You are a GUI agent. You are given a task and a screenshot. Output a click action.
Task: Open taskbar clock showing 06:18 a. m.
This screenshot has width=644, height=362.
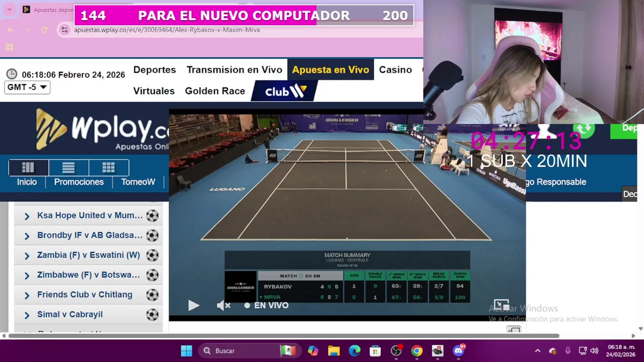click(x=621, y=350)
